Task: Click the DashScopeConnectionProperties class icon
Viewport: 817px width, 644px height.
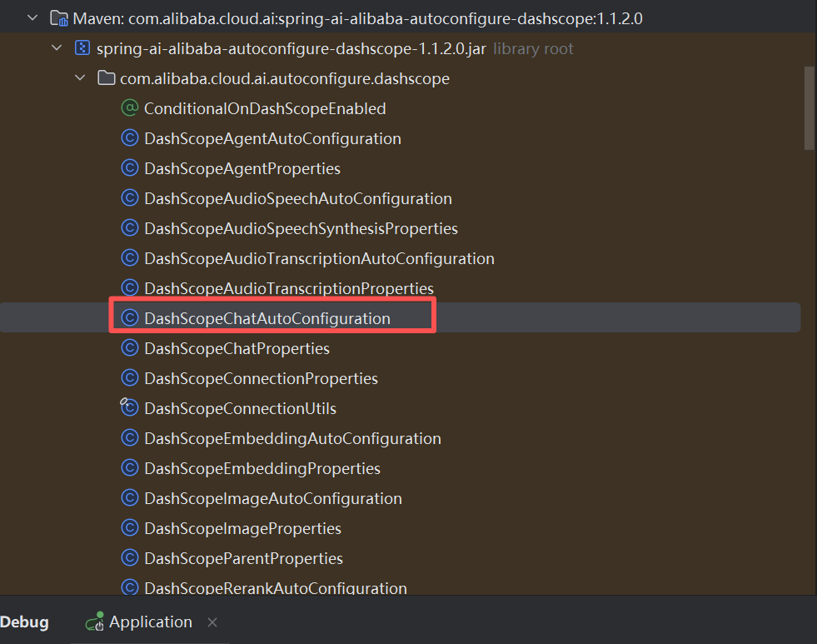Action: point(130,377)
